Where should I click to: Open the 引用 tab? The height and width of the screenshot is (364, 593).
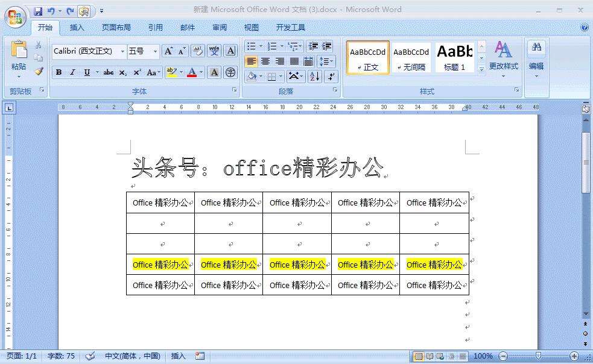[155, 28]
